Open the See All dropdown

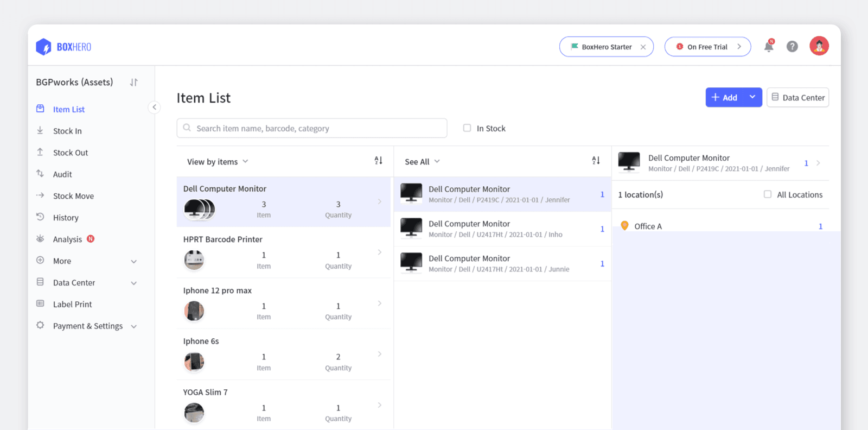(x=422, y=162)
